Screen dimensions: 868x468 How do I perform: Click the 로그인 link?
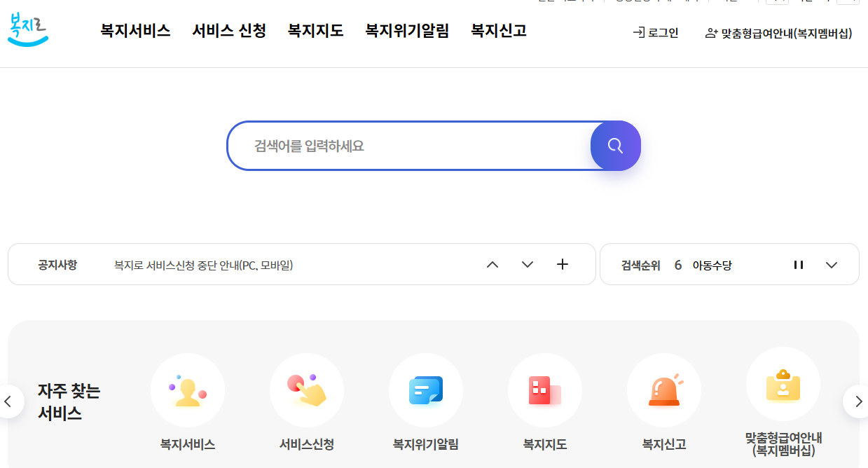[656, 33]
